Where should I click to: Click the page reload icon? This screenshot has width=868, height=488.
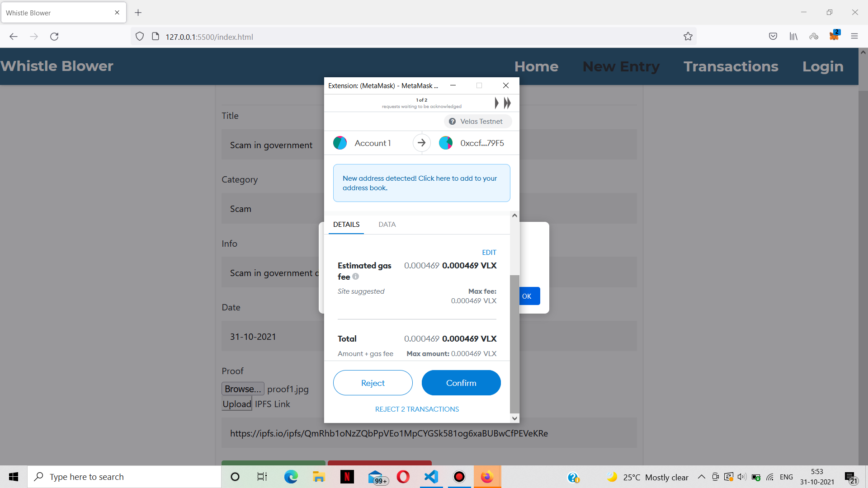click(x=54, y=37)
